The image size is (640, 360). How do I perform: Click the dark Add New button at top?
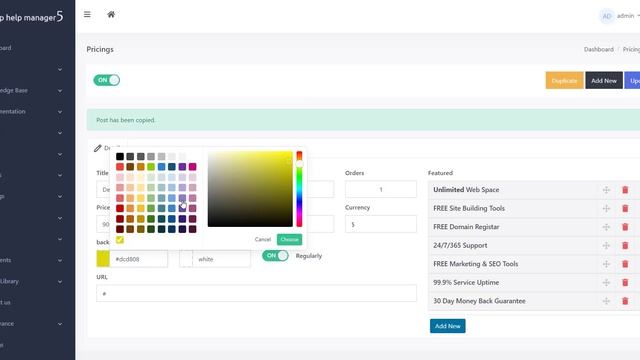tap(604, 80)
